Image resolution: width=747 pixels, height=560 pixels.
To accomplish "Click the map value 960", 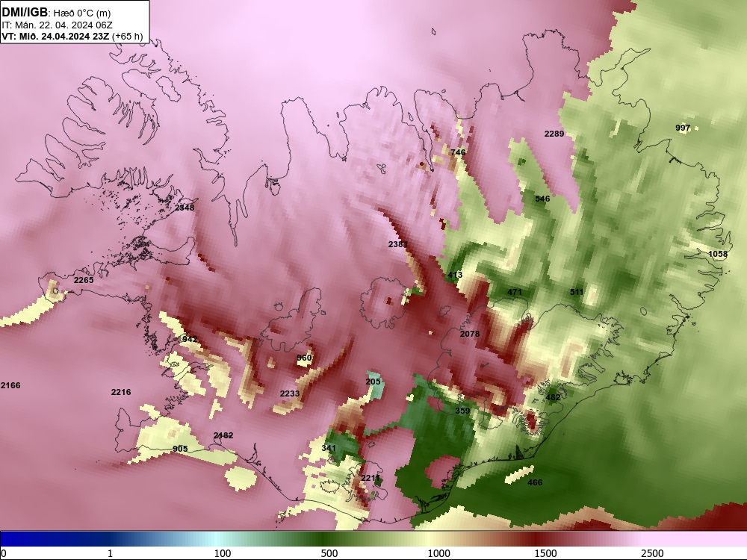I will [x=304, y=358].
